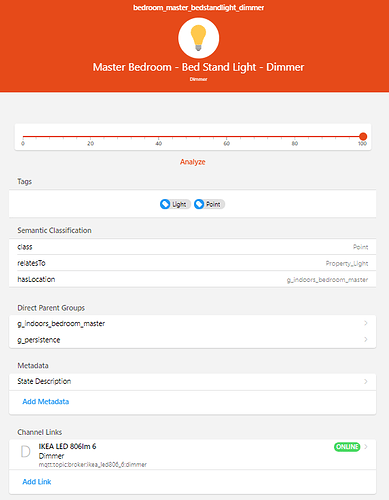Click the Master Bedroom - Bed Stand Light title
The height and width of the screenshot is (500, 389).
(x=198, y=67)
